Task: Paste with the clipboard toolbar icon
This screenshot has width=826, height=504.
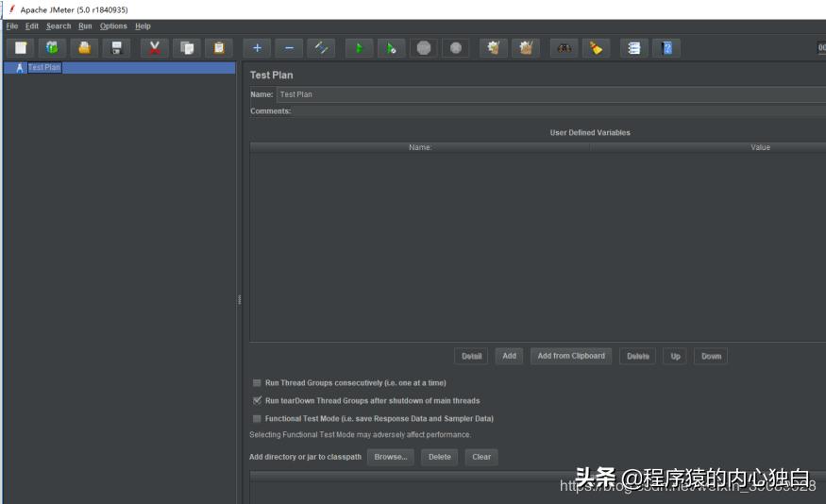Action: pos(219,48)
